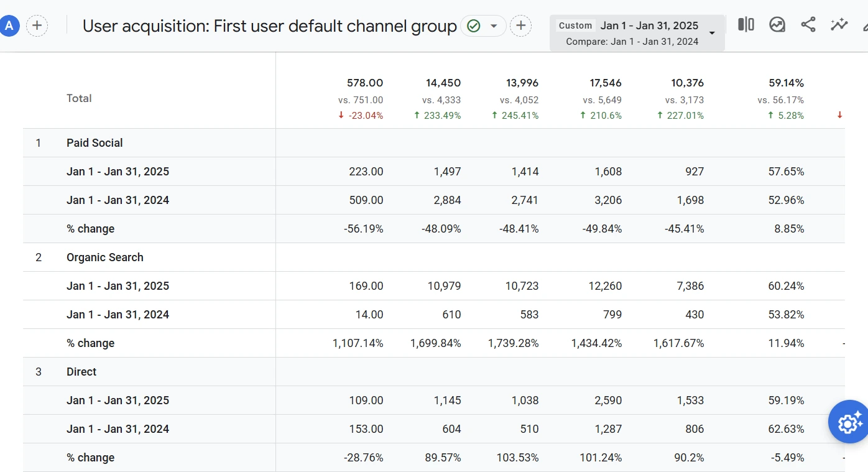
Task: Open the floating blue gear settings button
Action: click(x=849, y=422)
